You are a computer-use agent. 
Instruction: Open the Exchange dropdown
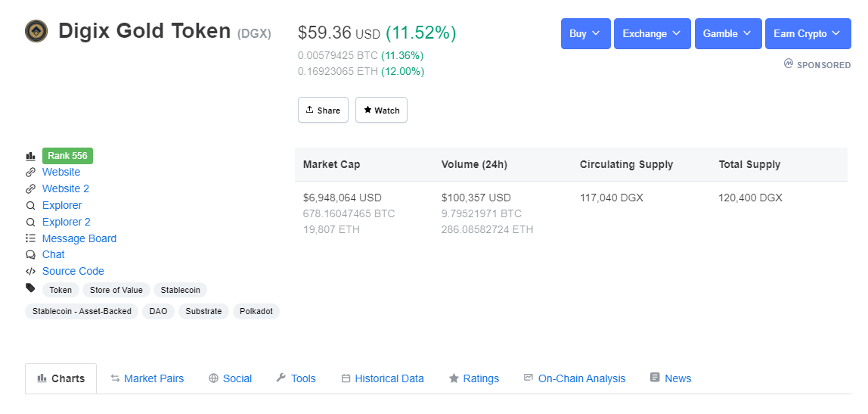(652, 34)
